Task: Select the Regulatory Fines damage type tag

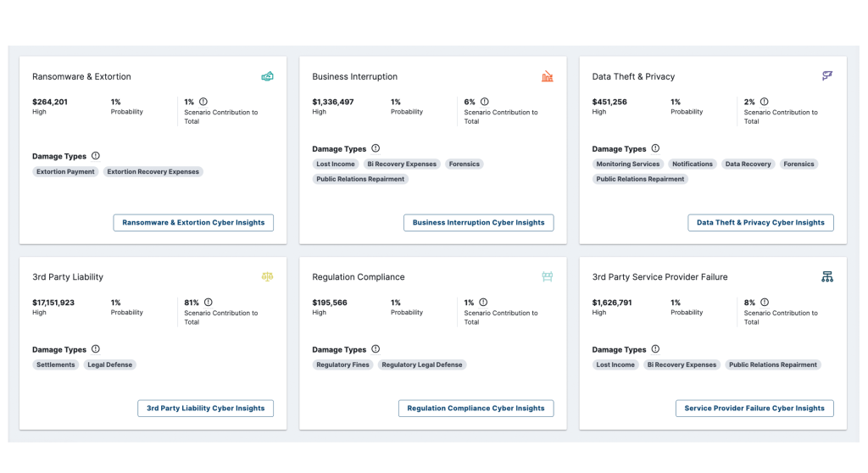Action: (x=342, y=365)
